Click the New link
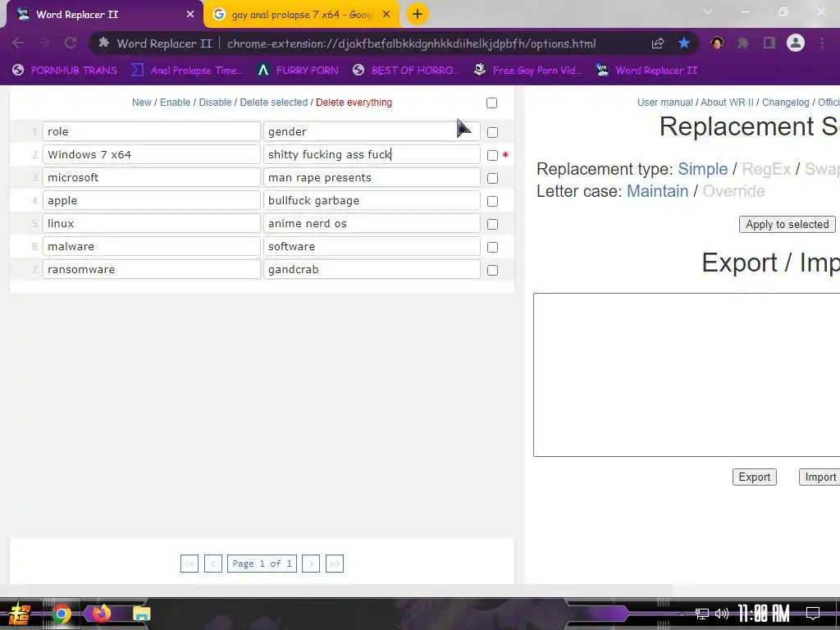This screenshot has height=630, width=840. (x=141, y=103)
